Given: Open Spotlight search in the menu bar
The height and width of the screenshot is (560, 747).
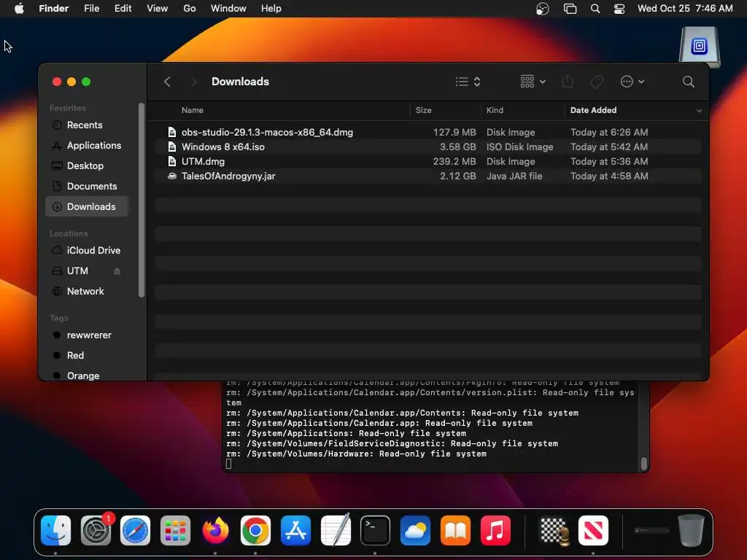Looking at the screenshot, I should click(x=595, y=9).
